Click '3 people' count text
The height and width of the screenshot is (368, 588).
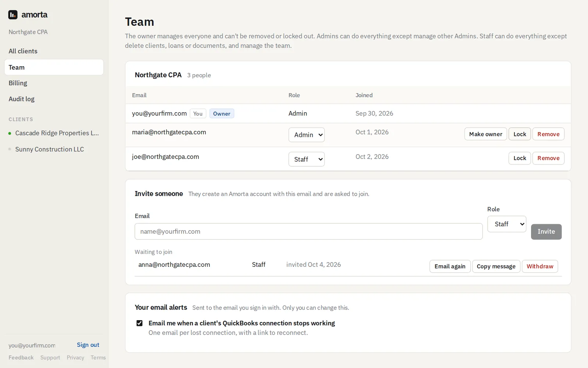pos(199,75)
